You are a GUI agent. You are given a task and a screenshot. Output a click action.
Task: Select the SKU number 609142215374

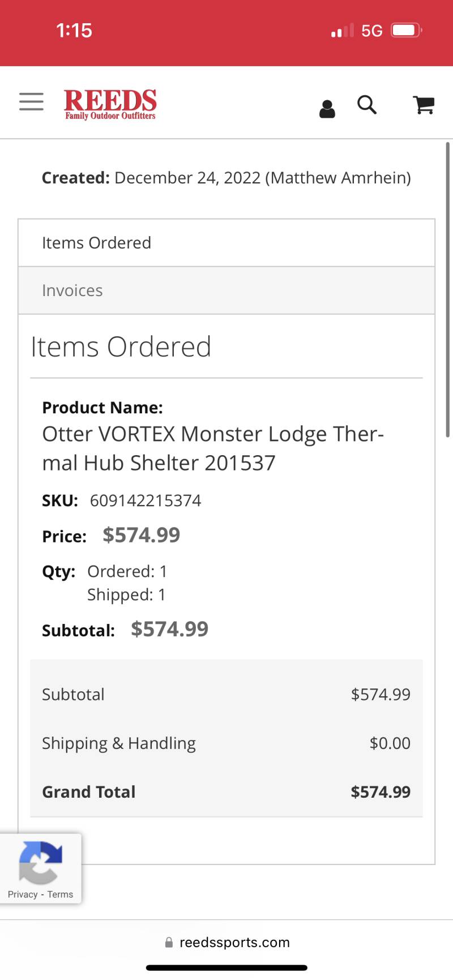(x=146, y=500)
